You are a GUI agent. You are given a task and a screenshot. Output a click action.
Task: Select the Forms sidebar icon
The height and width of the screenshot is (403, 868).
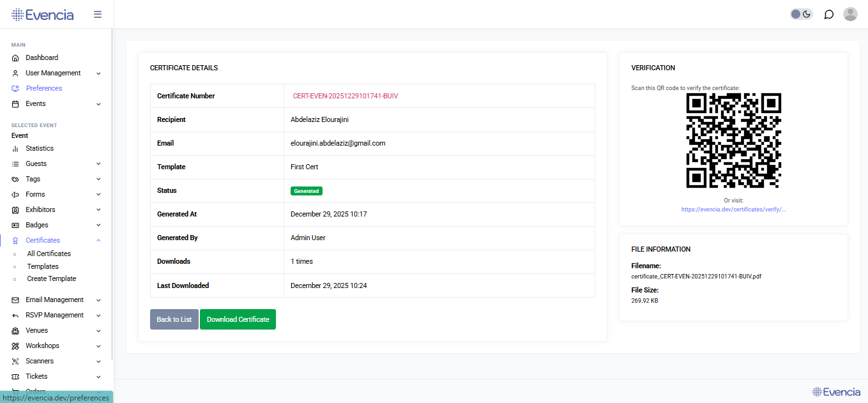pos(14,194)
